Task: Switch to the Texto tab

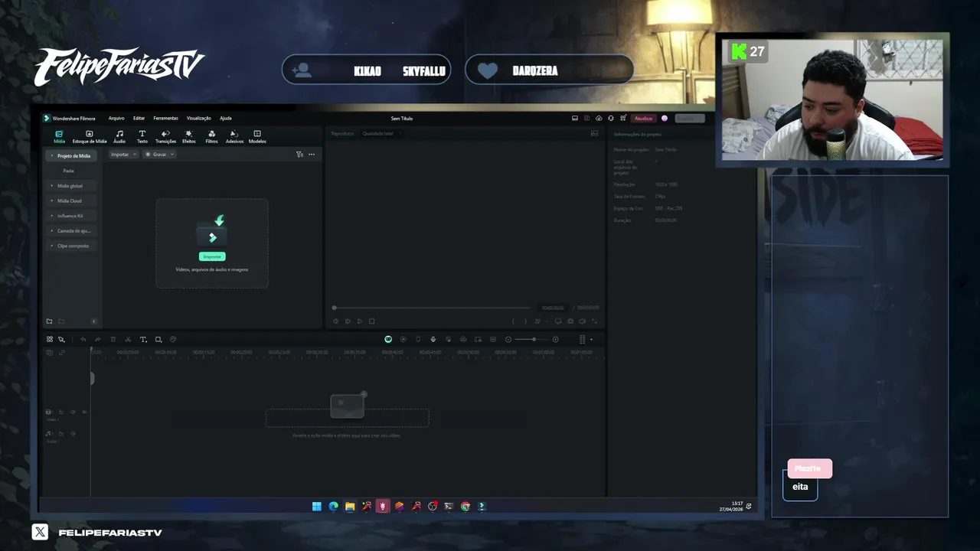Action: (142, 137)
